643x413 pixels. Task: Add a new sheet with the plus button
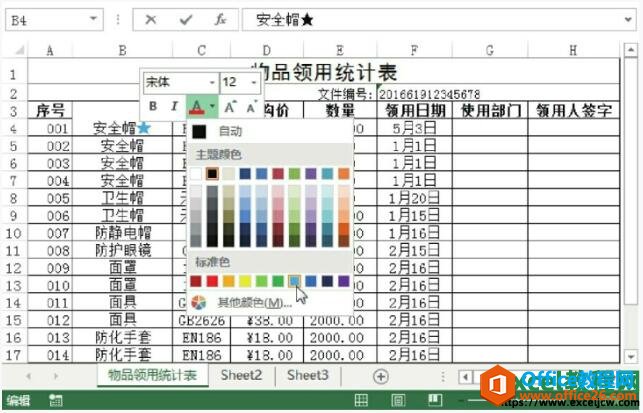(x=381, y=376)
